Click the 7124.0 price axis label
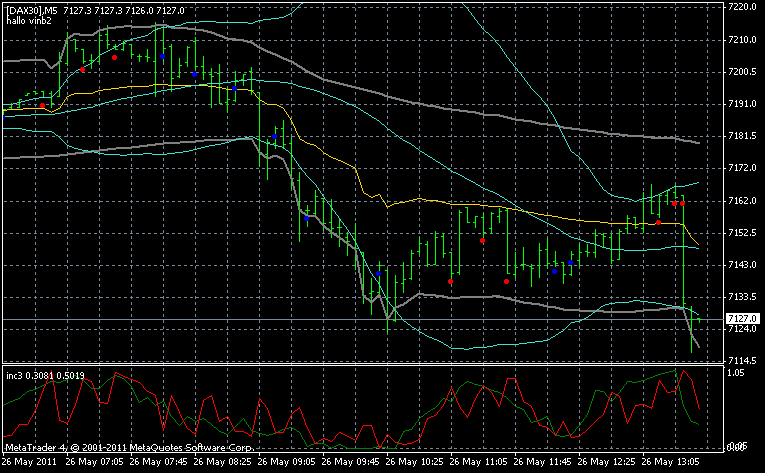 click(742, 329)
